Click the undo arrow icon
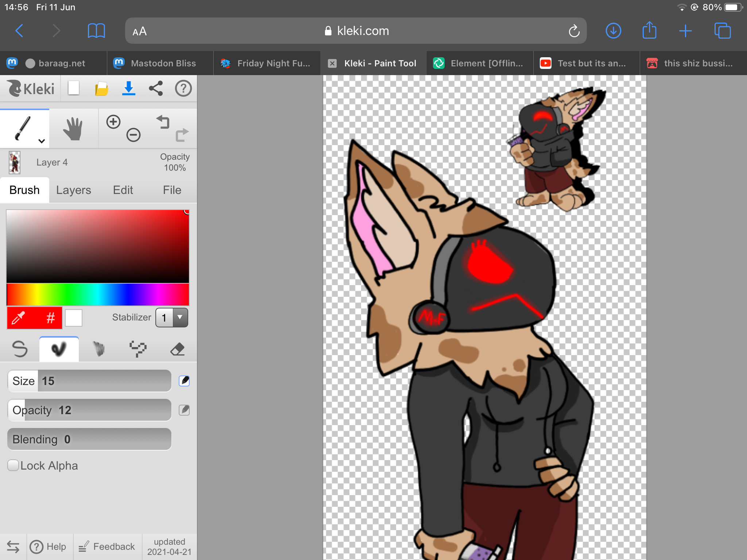The width and height of the screenshot is (747, 560). pyautogui.click(x=163, y=122)
